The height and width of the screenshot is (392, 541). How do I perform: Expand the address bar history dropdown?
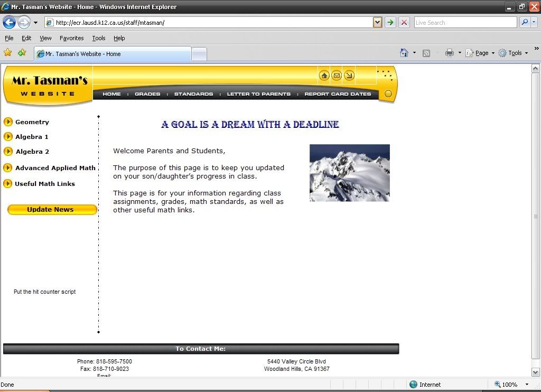[x=377, y=22]
